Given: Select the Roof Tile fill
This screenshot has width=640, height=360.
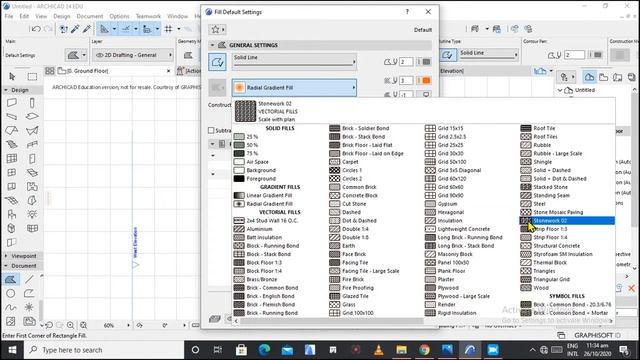Looking at the screenshot, I should click(538, 128).
